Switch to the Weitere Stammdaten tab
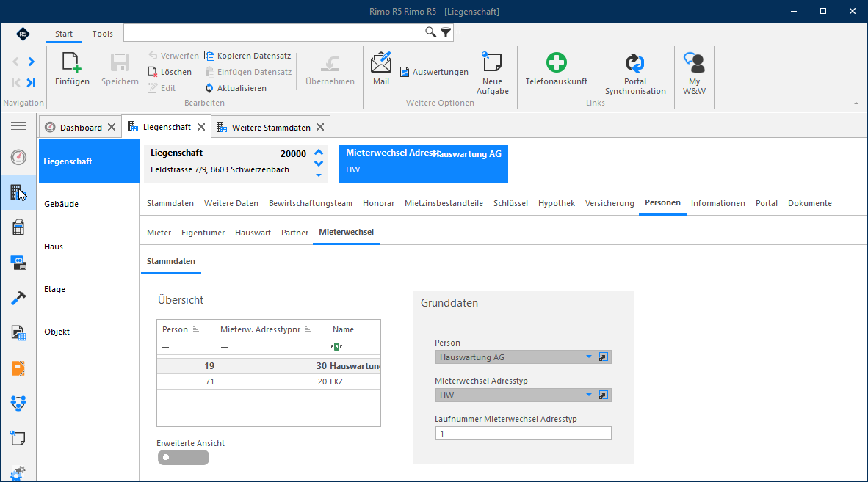868x482 pixels. (271, 127)
